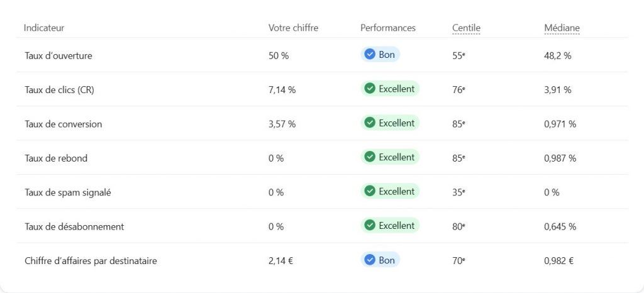This screenshot has width=644, height=293.
Task: Click the Excellent badge for Taux de conversion
Action: 390,123
